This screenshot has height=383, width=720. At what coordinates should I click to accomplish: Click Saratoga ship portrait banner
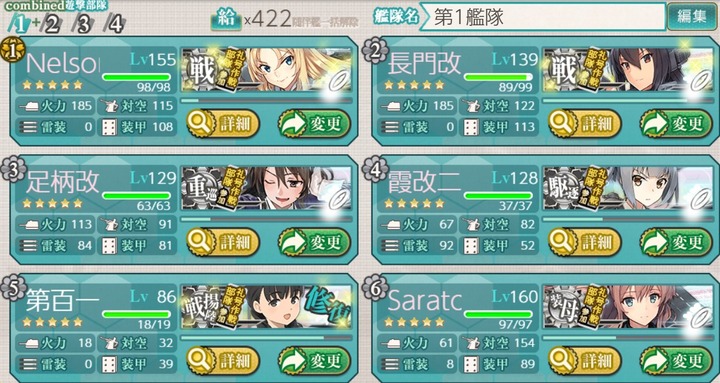pos(628,306)
